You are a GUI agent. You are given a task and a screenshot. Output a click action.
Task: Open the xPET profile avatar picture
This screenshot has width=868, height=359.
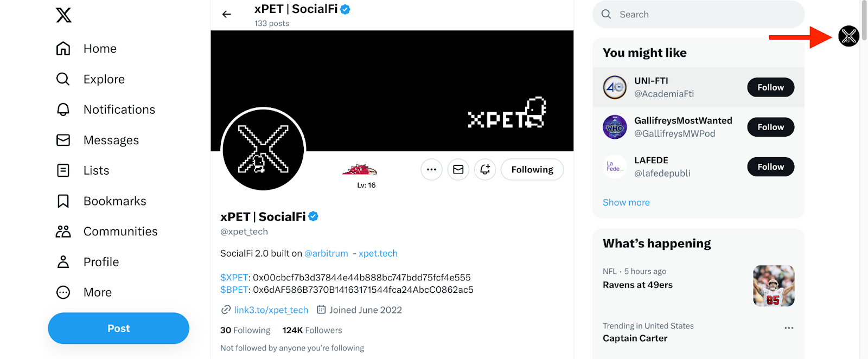[x=264, y=149]
